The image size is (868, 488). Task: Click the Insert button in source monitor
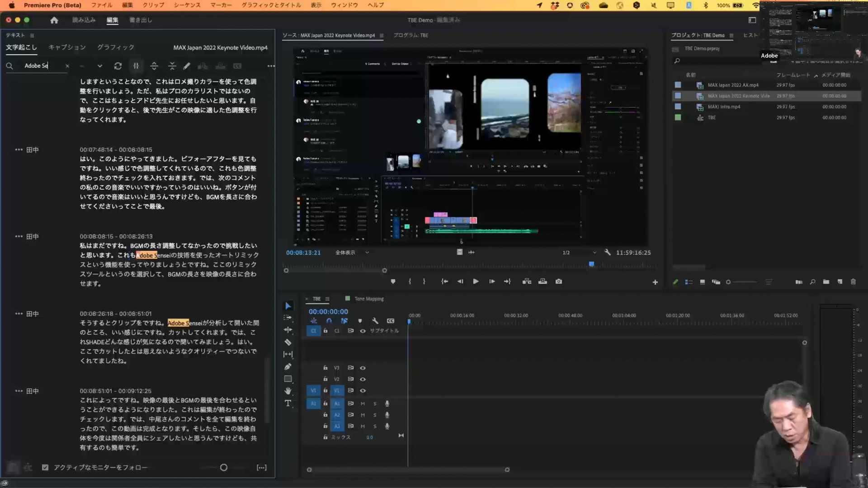tap(527, 282)
